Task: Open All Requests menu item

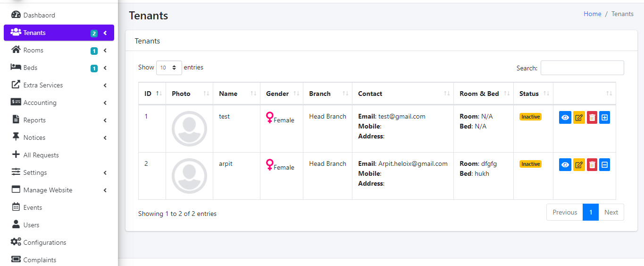Action: 41,155
